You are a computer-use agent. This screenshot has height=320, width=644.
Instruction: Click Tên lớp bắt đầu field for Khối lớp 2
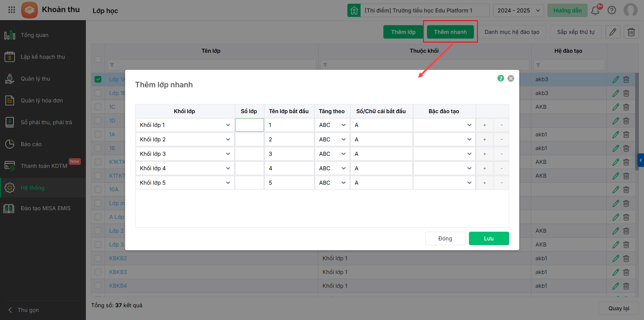289,139
